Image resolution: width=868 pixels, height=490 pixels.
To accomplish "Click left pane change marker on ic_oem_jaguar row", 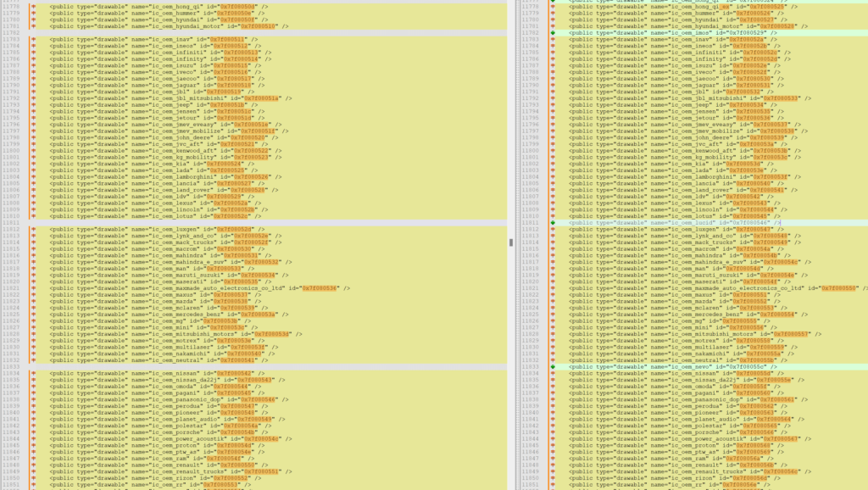I will (34, 86).
